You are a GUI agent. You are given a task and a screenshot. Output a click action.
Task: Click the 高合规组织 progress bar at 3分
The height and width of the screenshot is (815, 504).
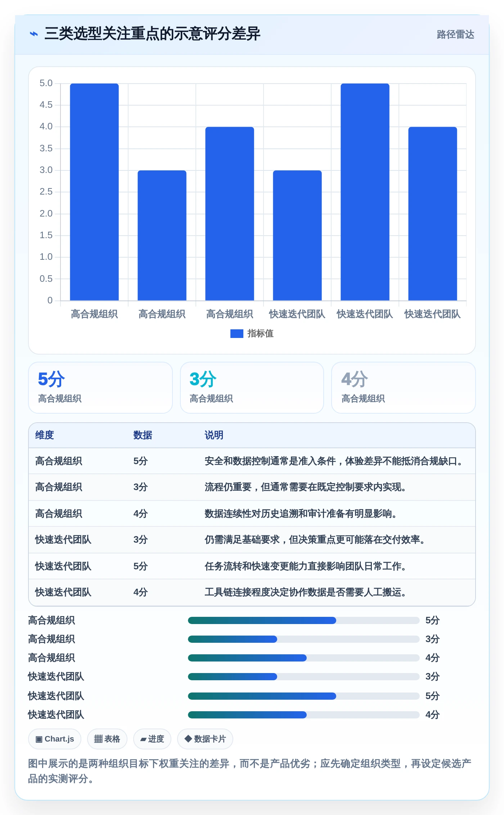click(304, 639)
